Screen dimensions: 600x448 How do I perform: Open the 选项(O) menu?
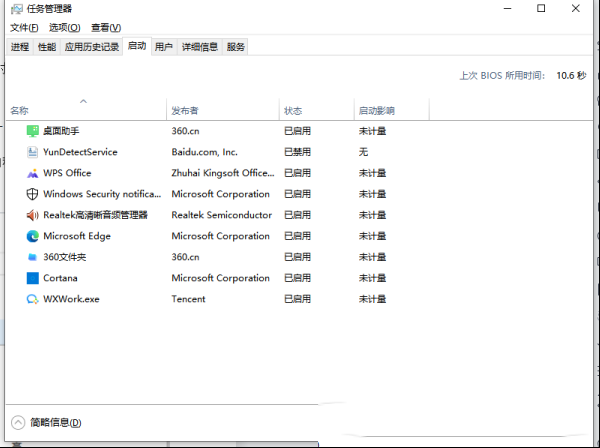[x=65, y=28]
